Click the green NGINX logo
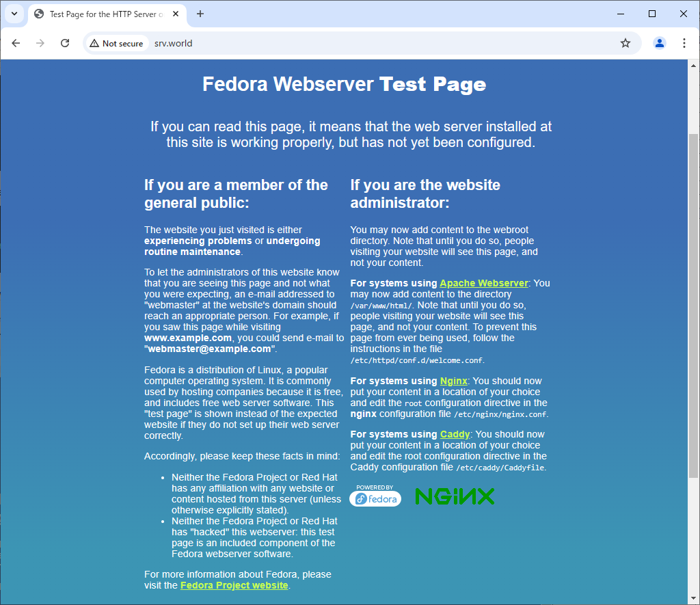This screenshot has width=700, height=605. click(455, 496)
